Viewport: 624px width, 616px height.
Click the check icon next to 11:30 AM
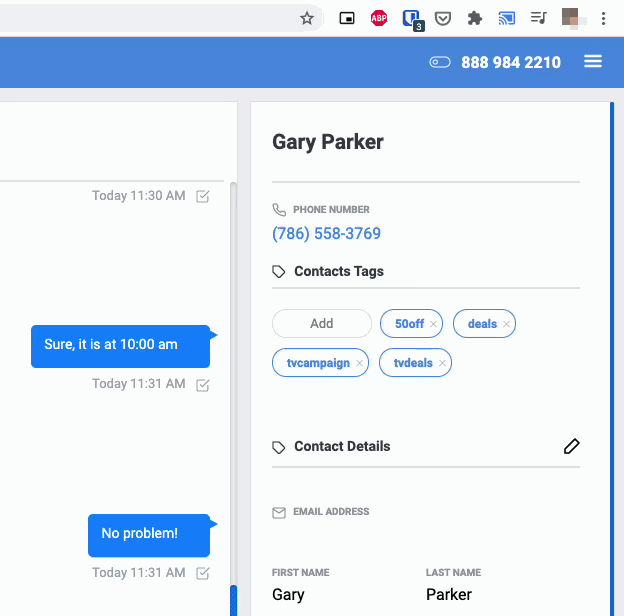[x=203, y=196]
